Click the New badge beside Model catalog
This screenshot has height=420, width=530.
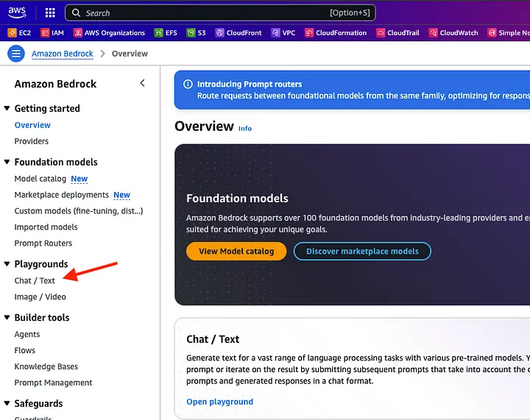79,179
